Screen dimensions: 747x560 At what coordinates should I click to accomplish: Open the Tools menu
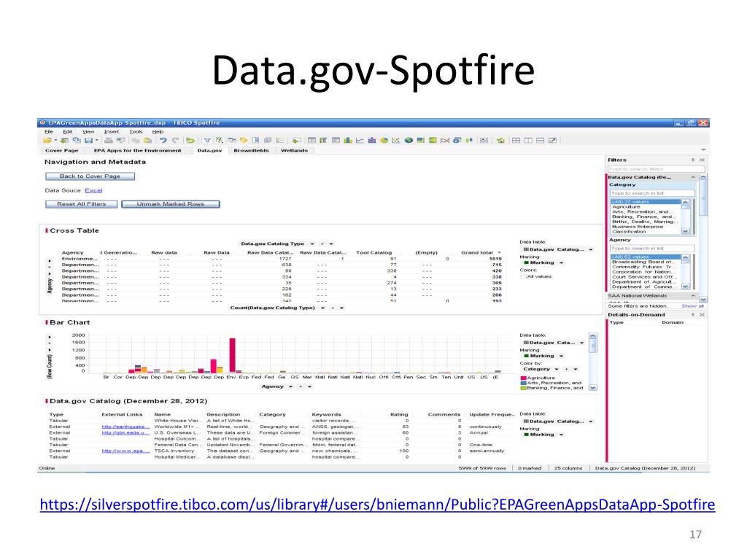click(x=136, y=132)
